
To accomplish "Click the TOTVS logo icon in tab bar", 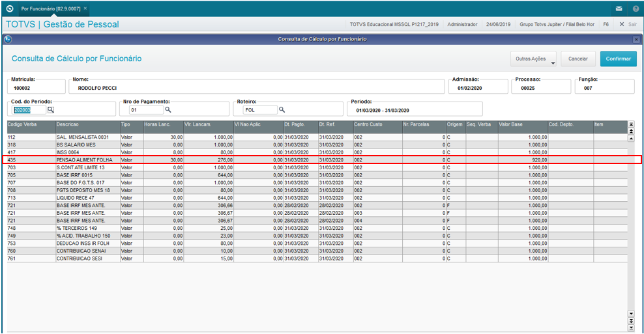I will pos(10,8).
